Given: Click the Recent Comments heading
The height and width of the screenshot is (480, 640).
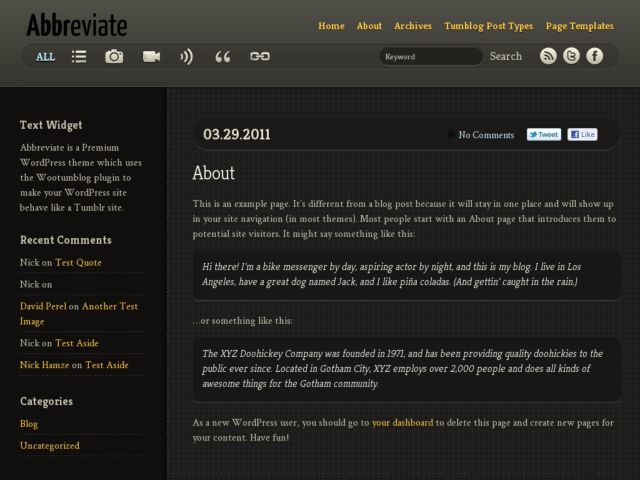Looking at the screenshot, I should 66,240.
